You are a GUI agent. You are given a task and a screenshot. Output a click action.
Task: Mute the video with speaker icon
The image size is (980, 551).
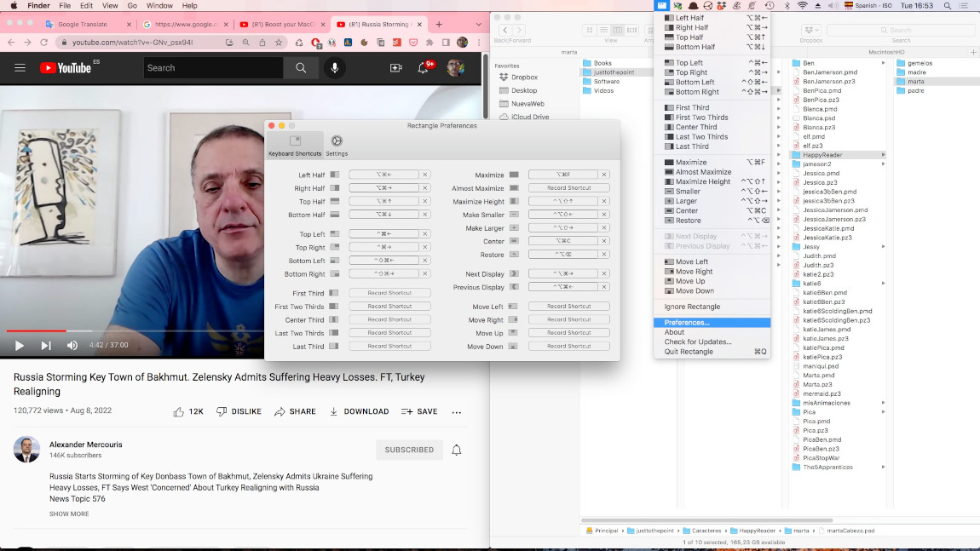(72, 345)
